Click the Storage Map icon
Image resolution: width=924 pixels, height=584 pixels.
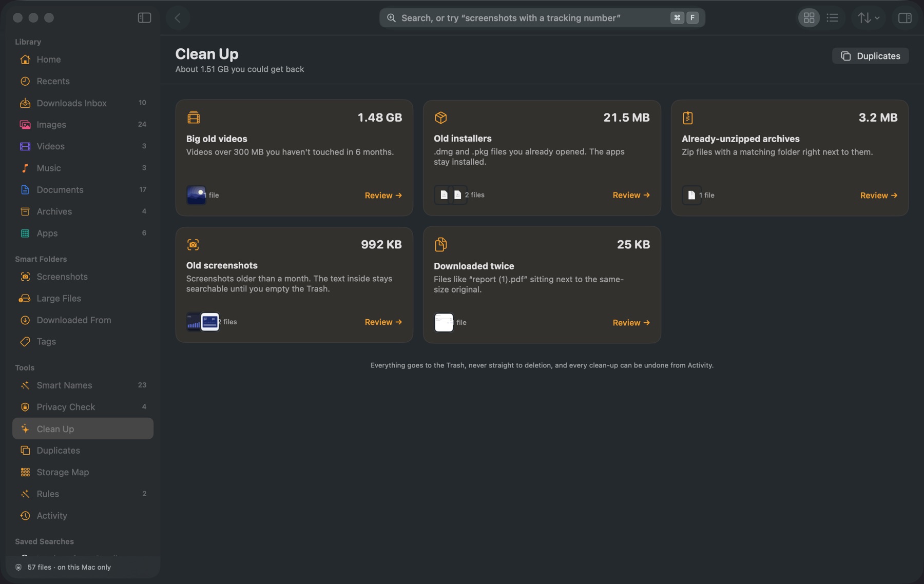(25, 472)
